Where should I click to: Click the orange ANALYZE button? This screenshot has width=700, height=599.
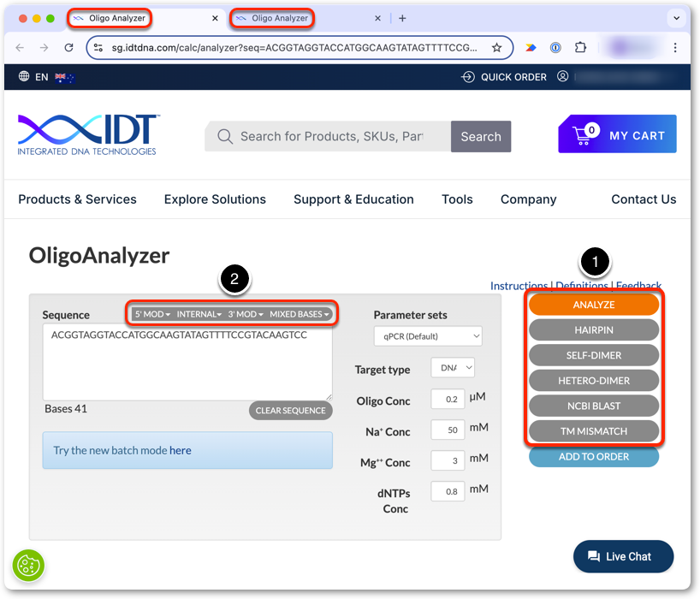tap(594, 305)
